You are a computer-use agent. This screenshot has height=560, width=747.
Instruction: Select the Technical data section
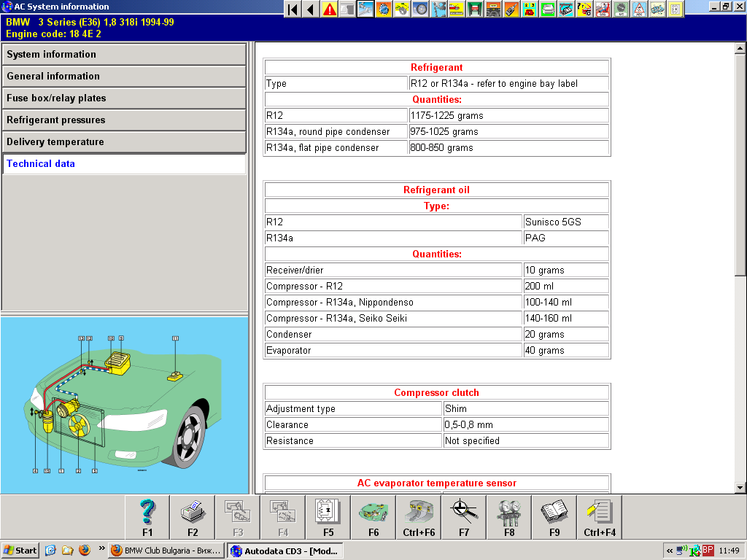tap(124, 164)
